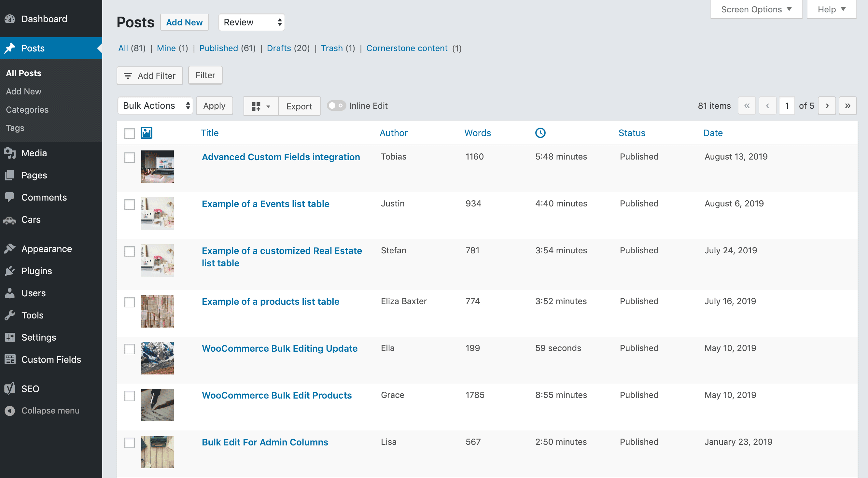Select the Advanced Custom Fields integration post checkbox
Image resolution: width=868 pixels, height=478 pixels.
point(129,157)
